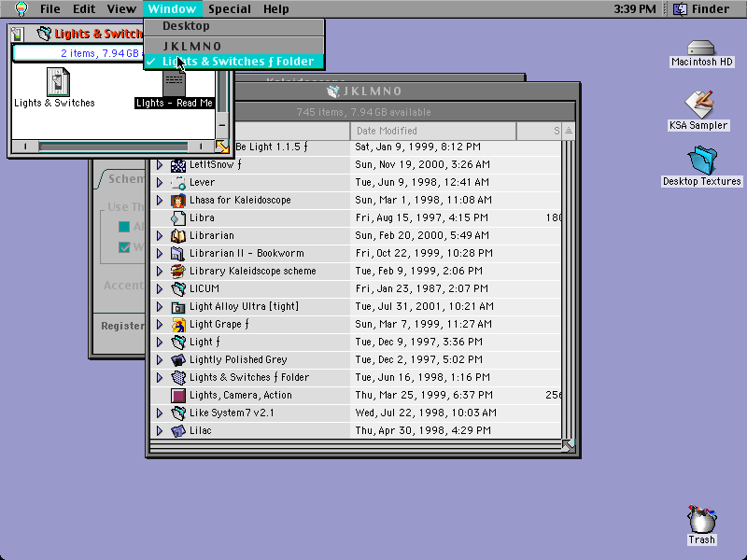Click the Librarian book icon

(178, 236)
